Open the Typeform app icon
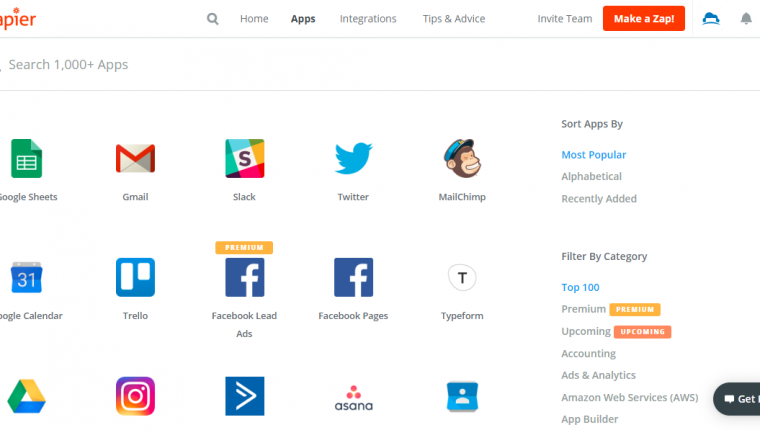760x430 pixels. click(462, 277)
